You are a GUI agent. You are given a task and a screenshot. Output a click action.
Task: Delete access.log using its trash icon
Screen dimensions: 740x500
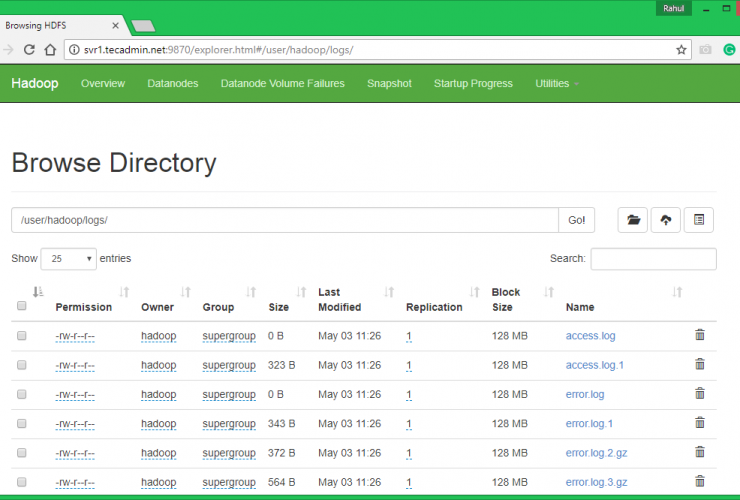tap(700, 336)
